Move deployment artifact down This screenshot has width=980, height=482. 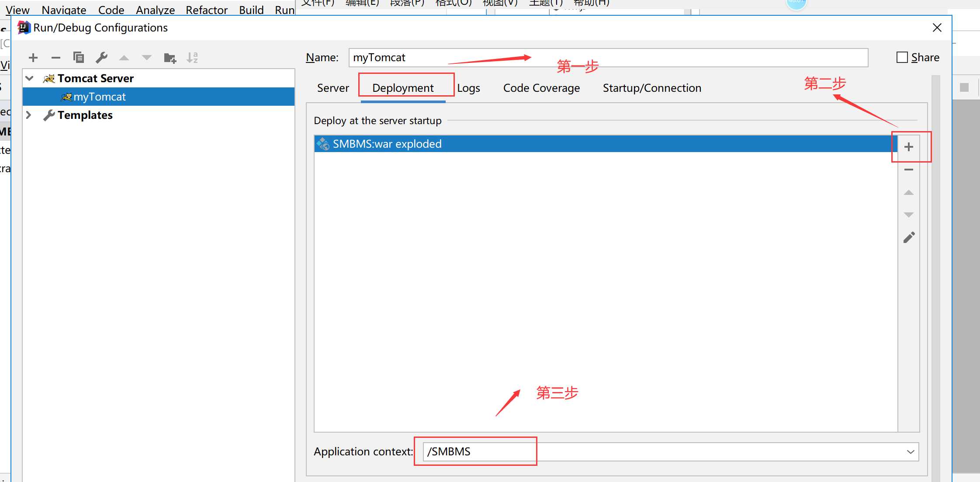909,215
